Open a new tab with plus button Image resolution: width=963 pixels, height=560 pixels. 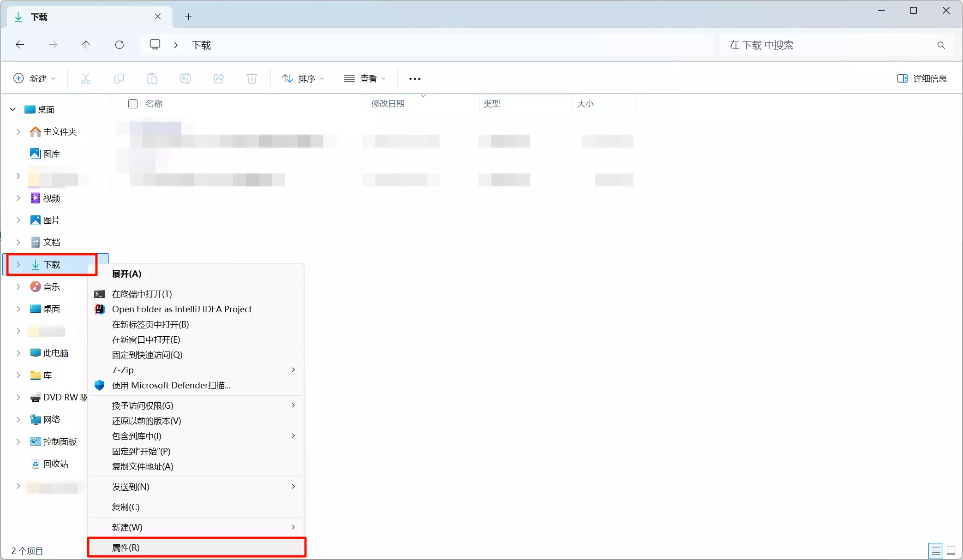[x=188, y=17]
